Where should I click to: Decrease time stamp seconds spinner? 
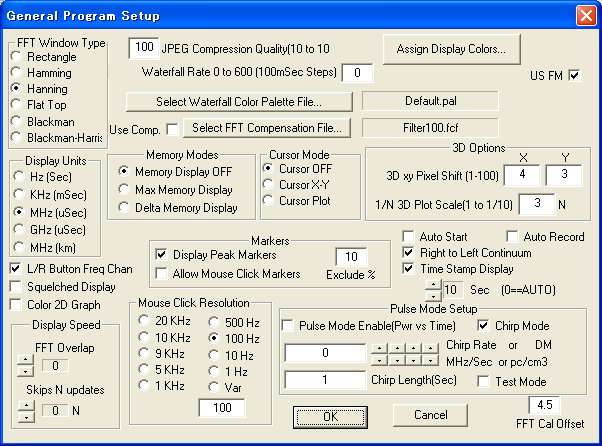433,296
